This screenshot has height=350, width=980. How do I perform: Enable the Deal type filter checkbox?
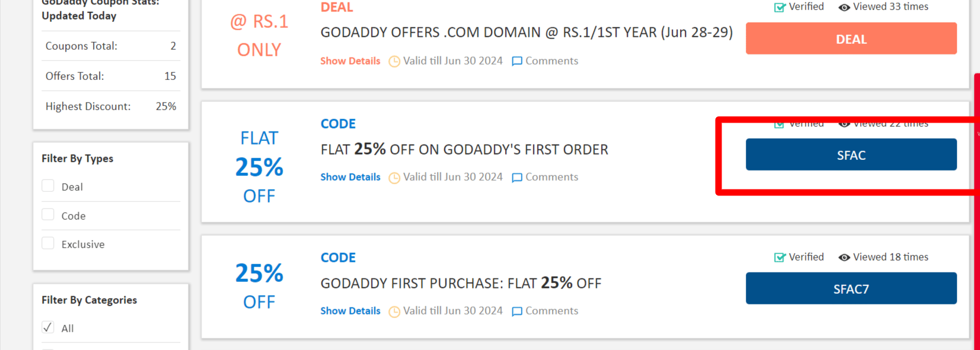point(48,186)
